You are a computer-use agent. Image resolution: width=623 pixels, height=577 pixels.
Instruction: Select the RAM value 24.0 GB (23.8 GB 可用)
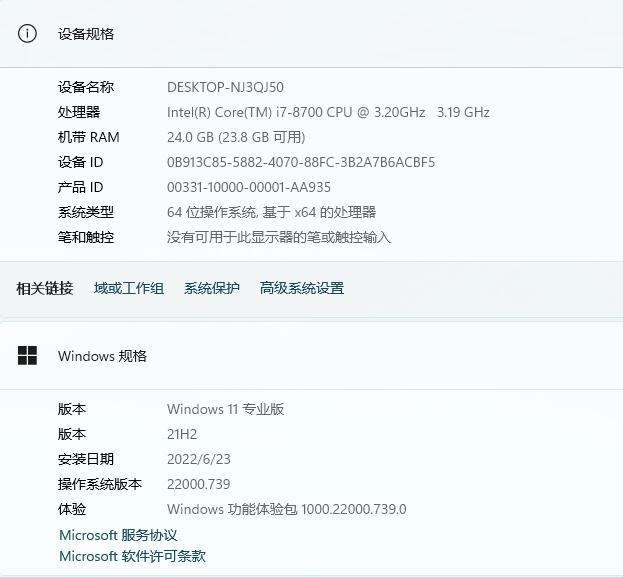tap(236, 137)
